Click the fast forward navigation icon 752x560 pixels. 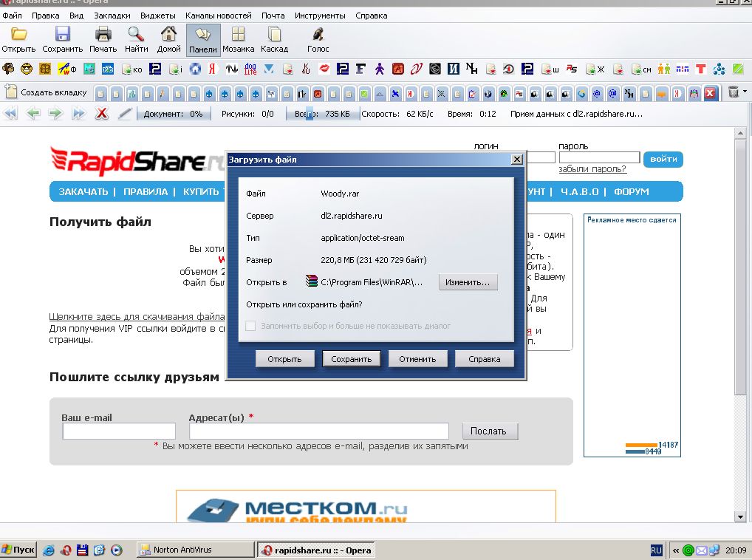tap(78, 114)
